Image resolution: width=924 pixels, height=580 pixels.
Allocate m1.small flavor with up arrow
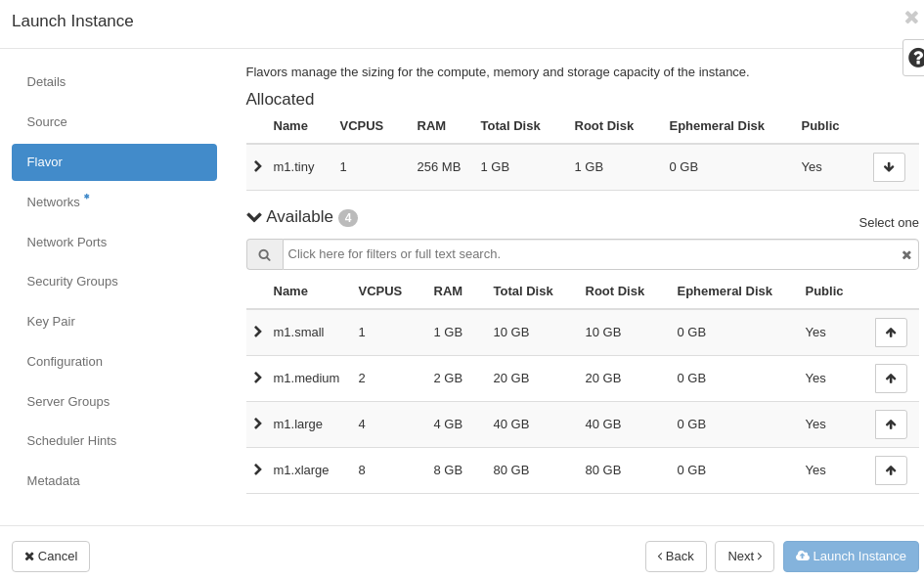click(x=891, y=333)
